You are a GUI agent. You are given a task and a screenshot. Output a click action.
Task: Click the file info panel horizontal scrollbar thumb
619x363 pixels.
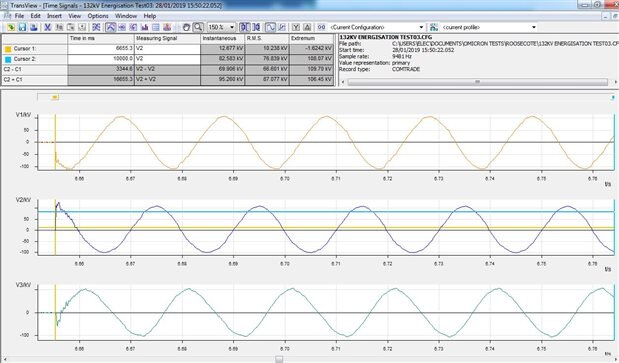(477, 82)
